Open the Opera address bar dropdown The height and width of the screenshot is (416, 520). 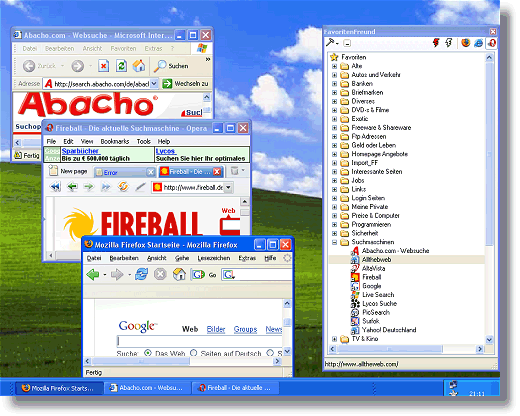coord(228,187)
